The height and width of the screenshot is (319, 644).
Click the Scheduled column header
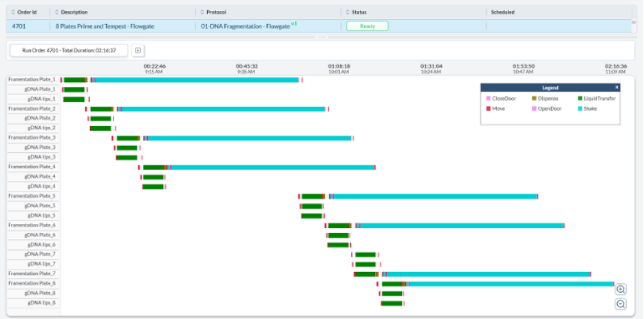(x=502, y=12)
